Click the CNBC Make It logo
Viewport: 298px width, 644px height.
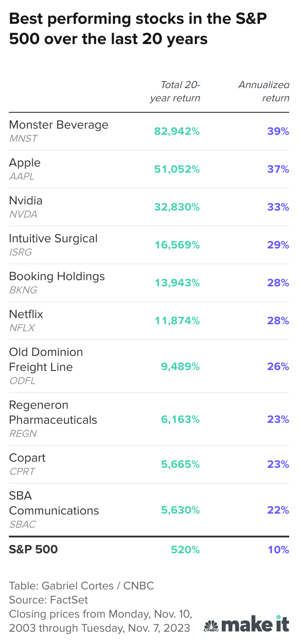pyautogui.click(x=246, y=625)
